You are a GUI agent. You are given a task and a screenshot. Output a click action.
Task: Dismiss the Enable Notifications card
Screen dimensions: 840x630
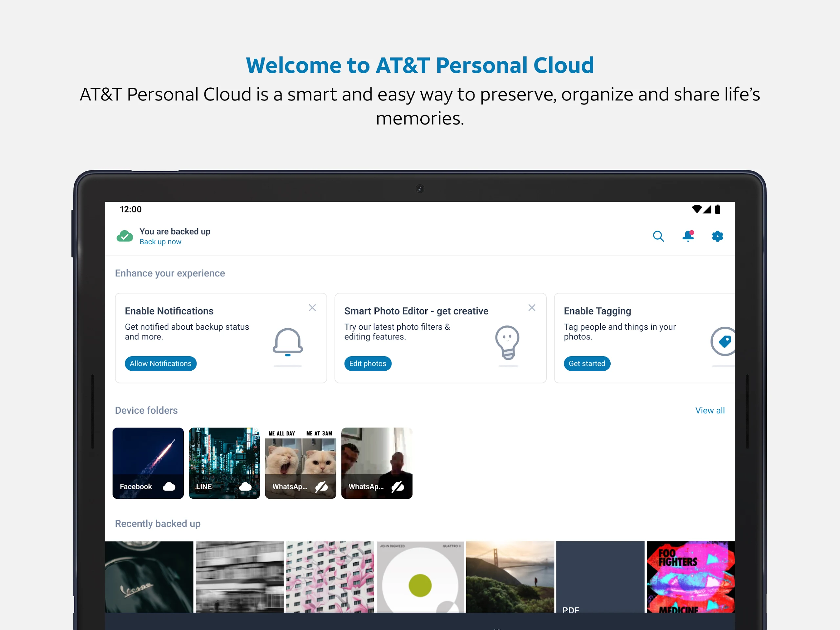coord(312,308)
